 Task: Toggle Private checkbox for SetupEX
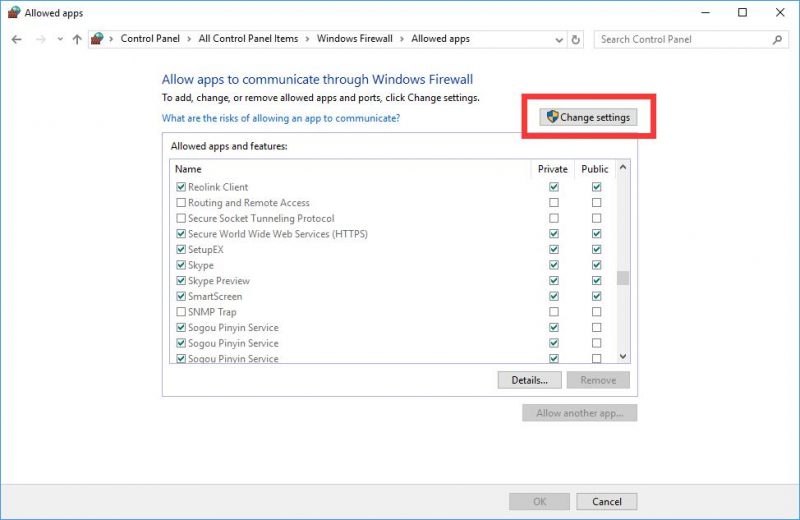(x=554, y=250)
